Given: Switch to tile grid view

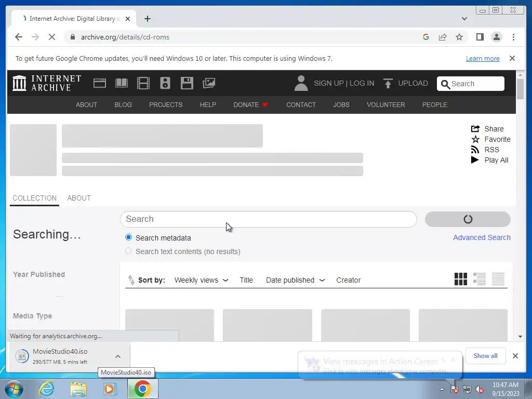Looking at the screenshot, I should point(461,279).
